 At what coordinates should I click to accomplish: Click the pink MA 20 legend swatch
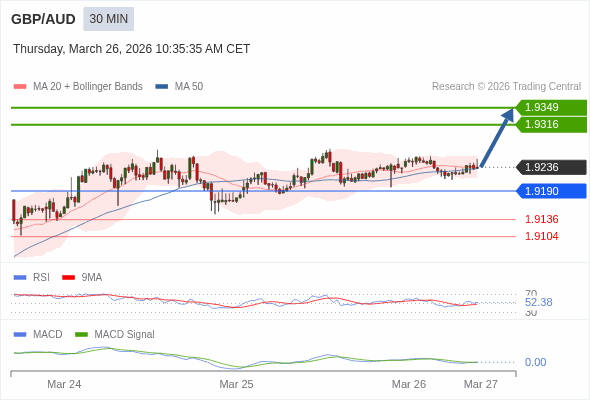click(20, 87)
